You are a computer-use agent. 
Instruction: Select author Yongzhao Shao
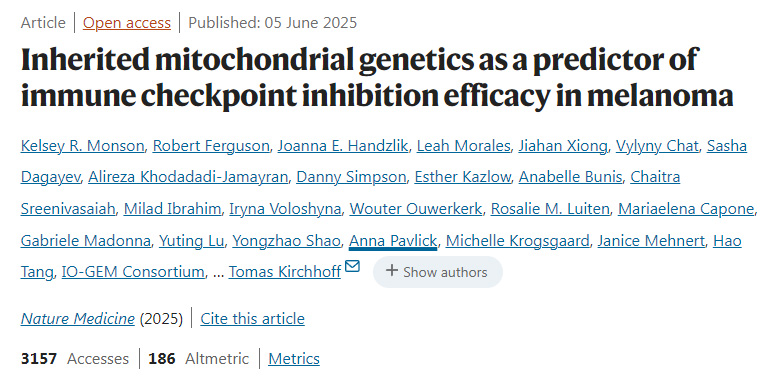[x=287, y=241]
